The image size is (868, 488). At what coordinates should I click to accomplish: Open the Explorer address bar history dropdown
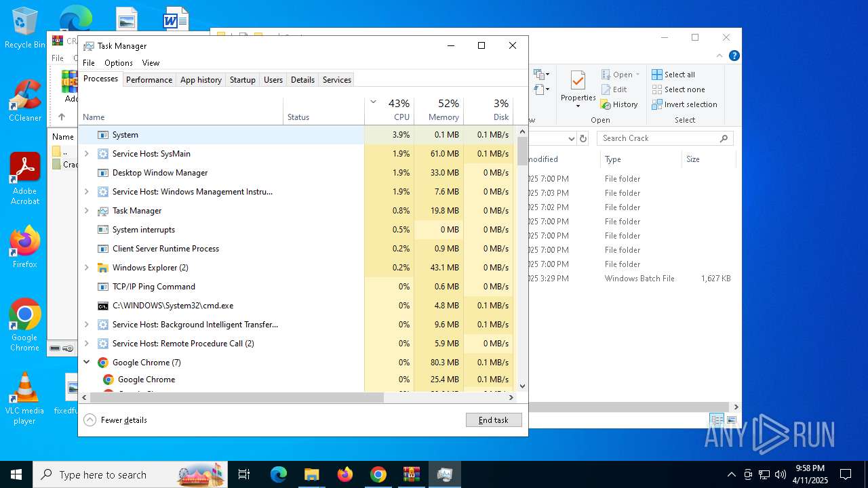click(x=572, y=138)
